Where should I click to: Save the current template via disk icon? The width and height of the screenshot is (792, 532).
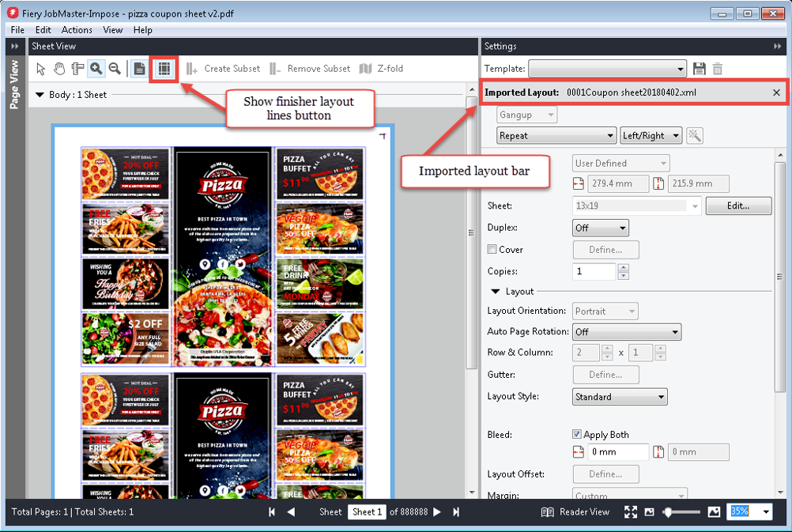(699, 69)
